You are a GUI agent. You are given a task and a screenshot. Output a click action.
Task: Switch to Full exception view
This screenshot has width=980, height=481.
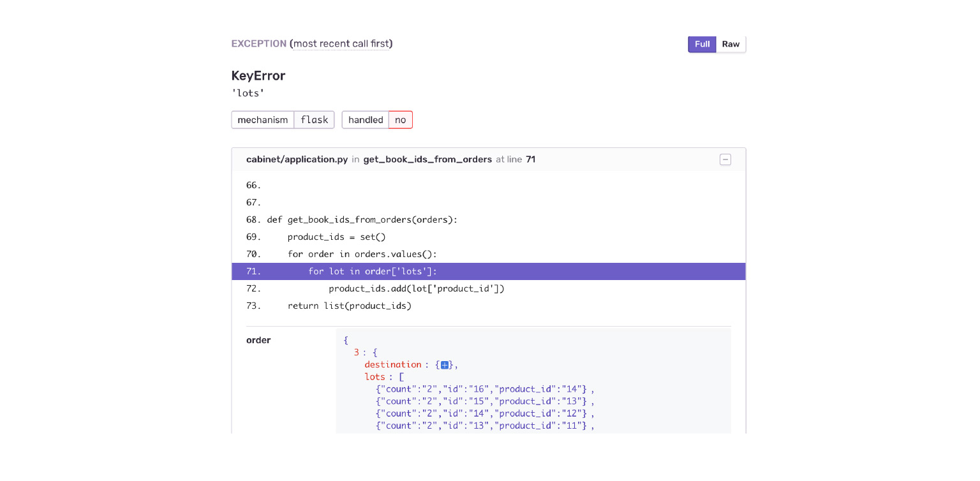coord(702,44)
